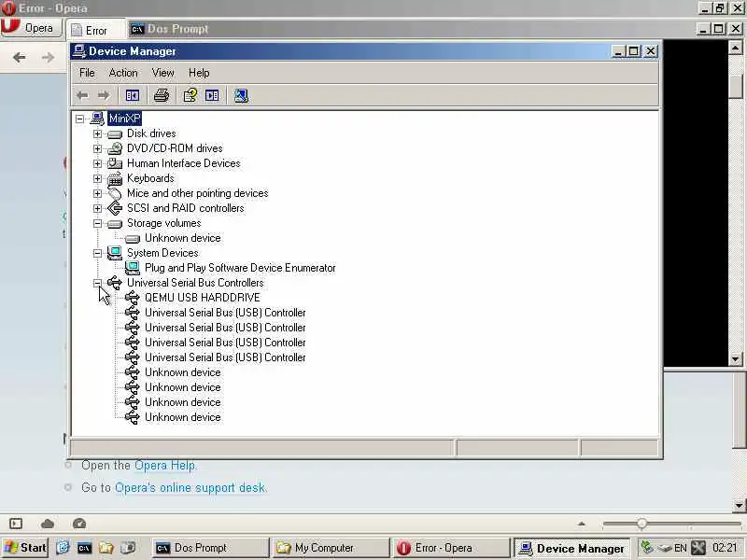Switch to Dos Prompt in taskbar
This screenshot has height=560, width=747.
pyautogui.click(x=210, y=548)
